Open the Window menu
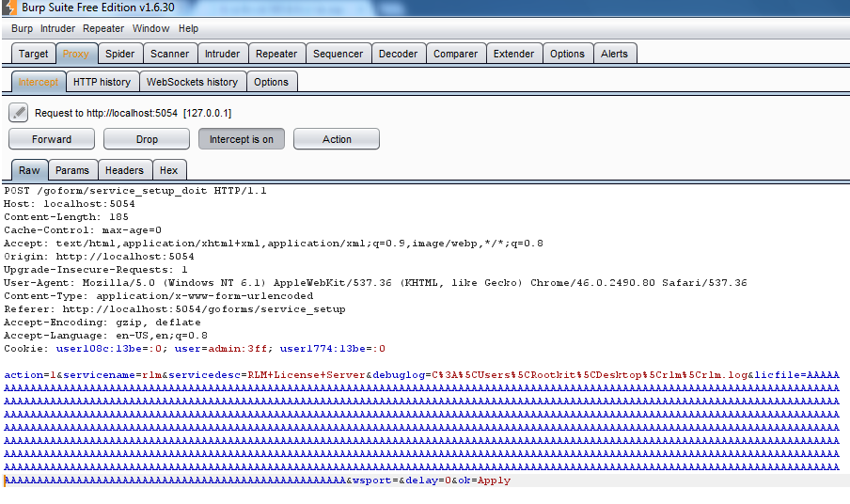 click(x=150, y=29)
